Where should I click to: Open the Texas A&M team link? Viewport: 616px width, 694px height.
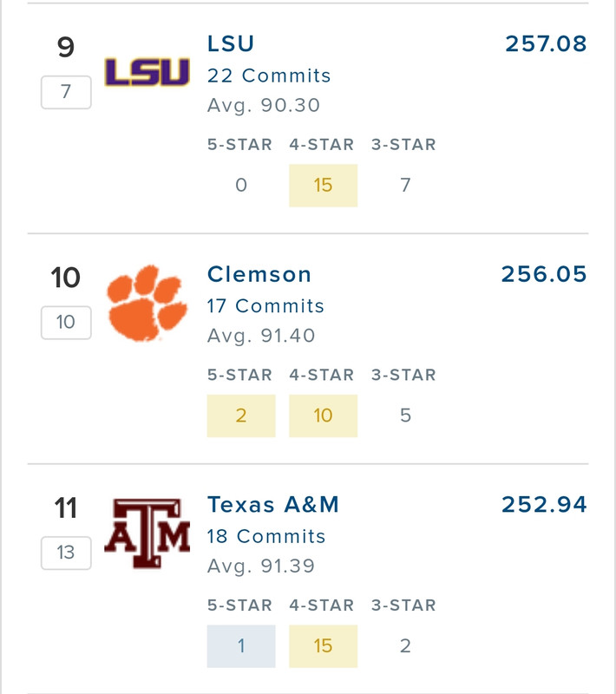272,505
